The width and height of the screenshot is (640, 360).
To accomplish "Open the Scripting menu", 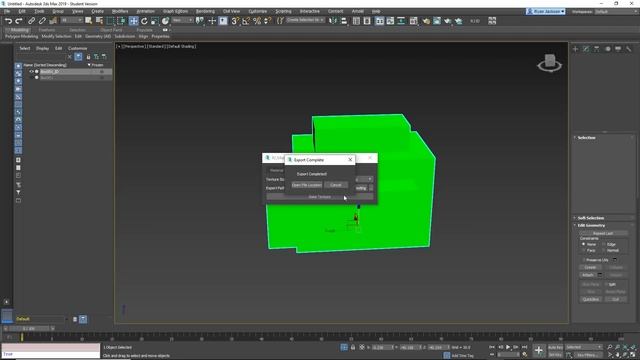I will (x=283, y=11).
